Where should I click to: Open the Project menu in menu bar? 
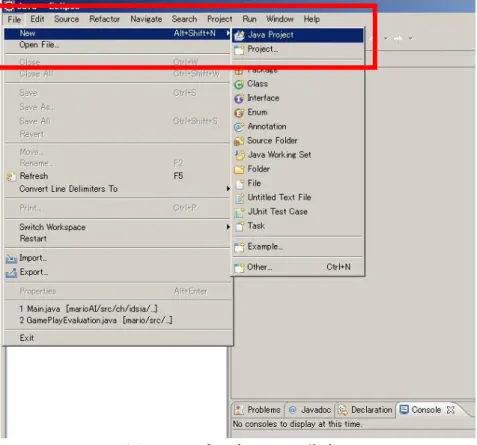click(220, 19)
